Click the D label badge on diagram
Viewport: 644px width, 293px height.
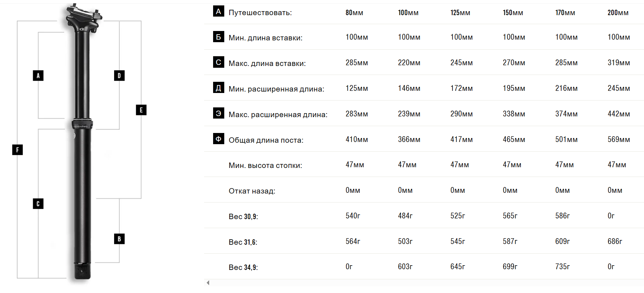[x=119, y=75]
